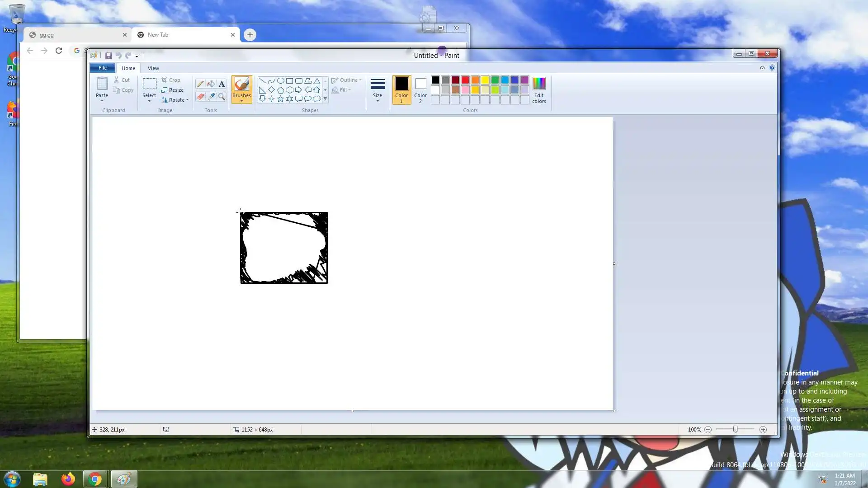
Task: Select the Pencil tool
Action: pos(200,84)
